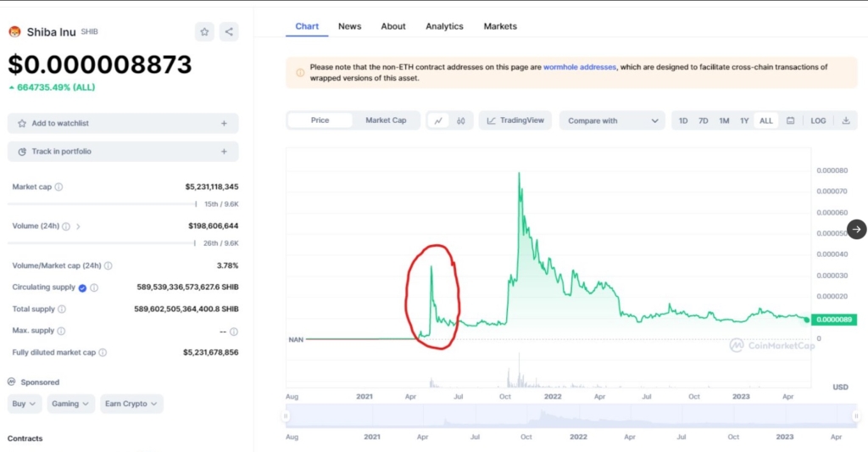868x452 pixels.
Task: Set chart range to 1Y
Action: [744, 120]
